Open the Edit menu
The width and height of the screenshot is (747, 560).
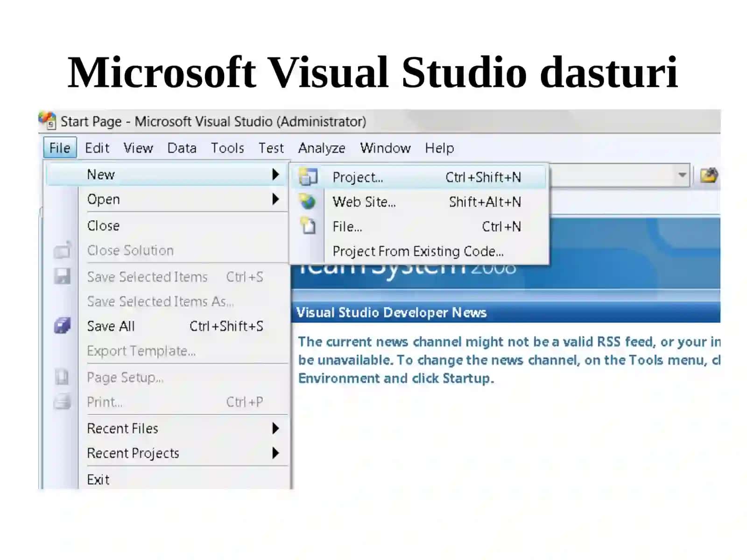(97, 148)
